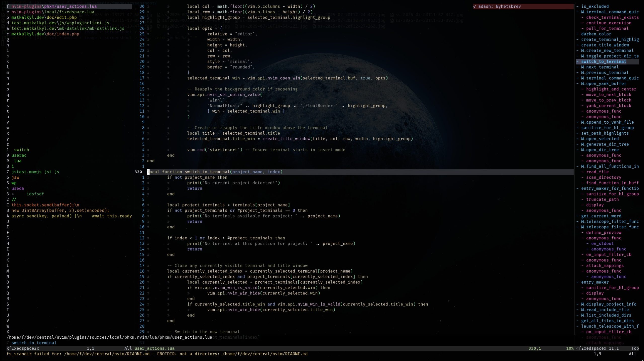The image size is (644, 361).
Task: Jump to set_path_highlights function
Action: [605, 133]
